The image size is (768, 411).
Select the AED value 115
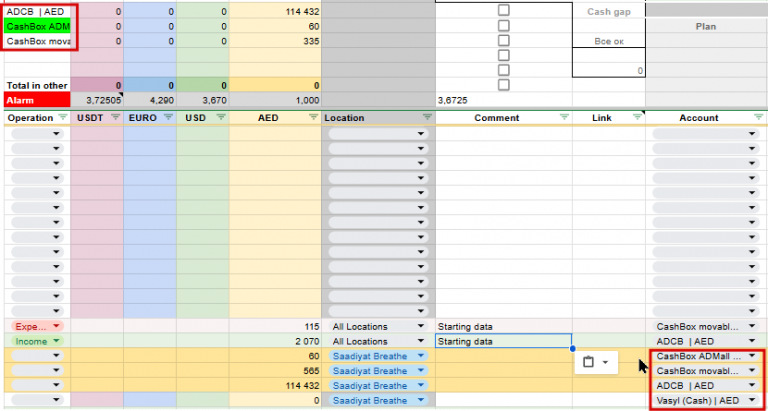coord(275,326)
